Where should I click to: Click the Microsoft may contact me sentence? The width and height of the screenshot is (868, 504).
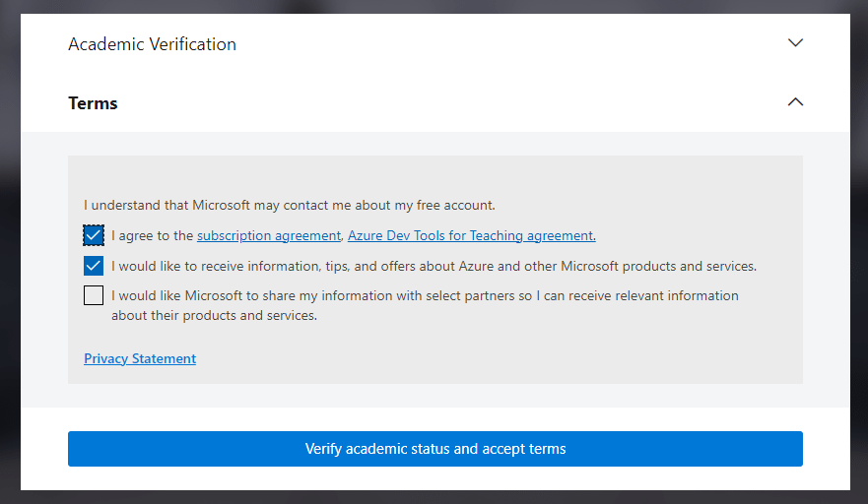(290, 206)
